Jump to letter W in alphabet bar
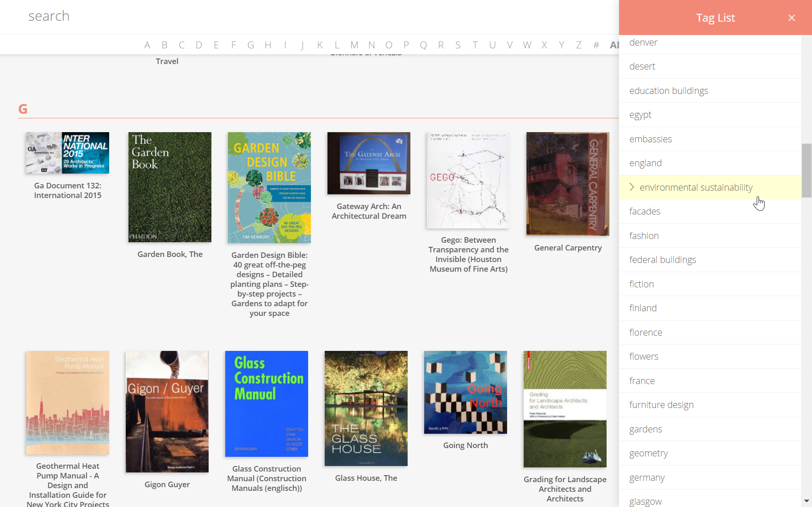The image size is (812, 507). pyautogui.click(x=527, y=45)
